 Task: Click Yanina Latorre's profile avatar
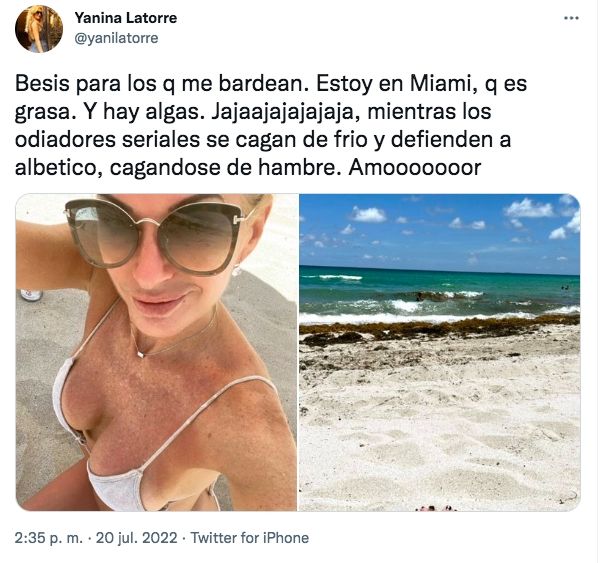(39, 29)
